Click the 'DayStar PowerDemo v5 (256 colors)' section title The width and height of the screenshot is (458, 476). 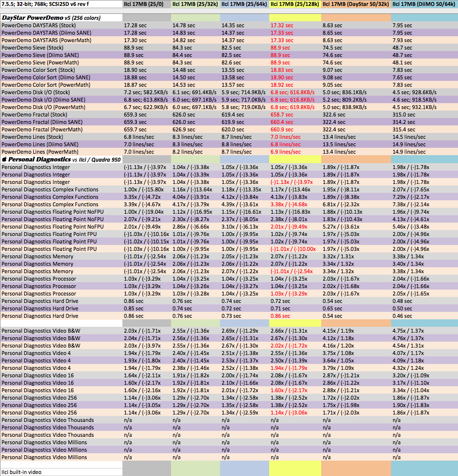click(x=51, y=18)
